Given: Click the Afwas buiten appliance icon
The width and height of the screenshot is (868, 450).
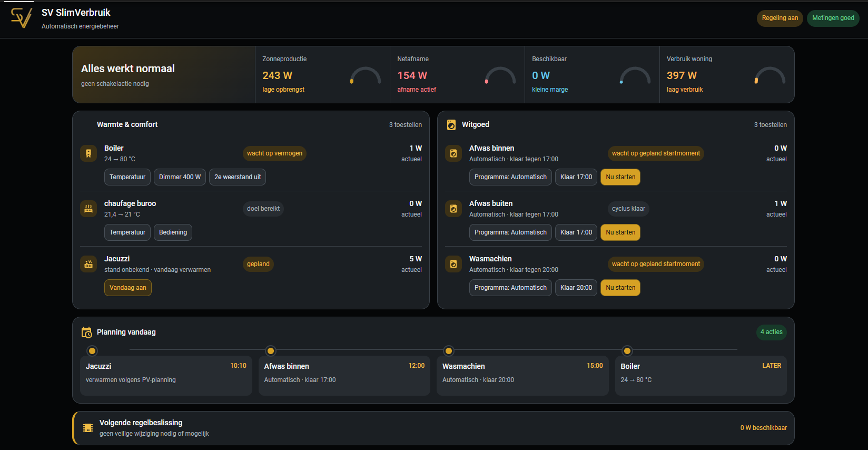Looking at the screenshot, I should [x=453, y=209].
